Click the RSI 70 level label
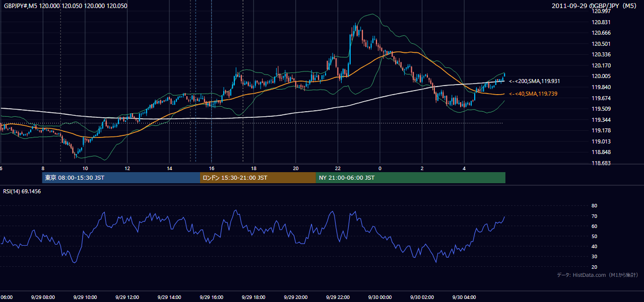The width and height of the screenshot is (644, 302). click(x=594, y=216)
